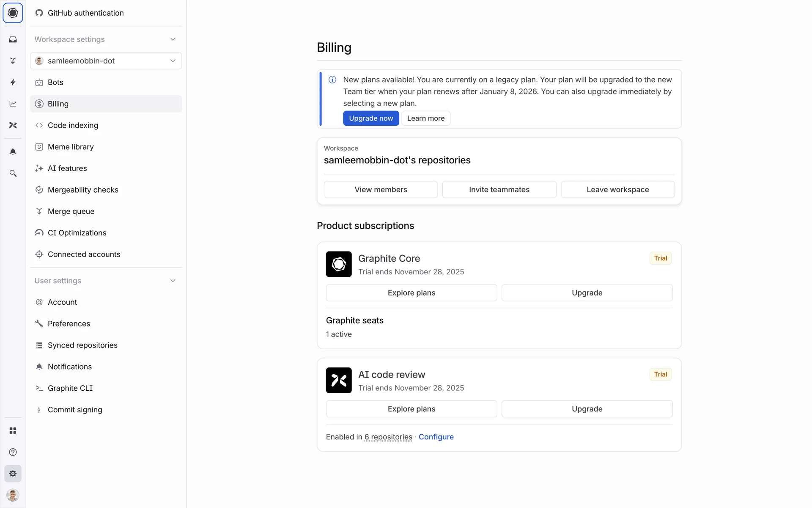Image resolution: width=812 pixels, height=508 pixels.
Task: Open notifications bell in left rail
Action: (x=13, y=152)
